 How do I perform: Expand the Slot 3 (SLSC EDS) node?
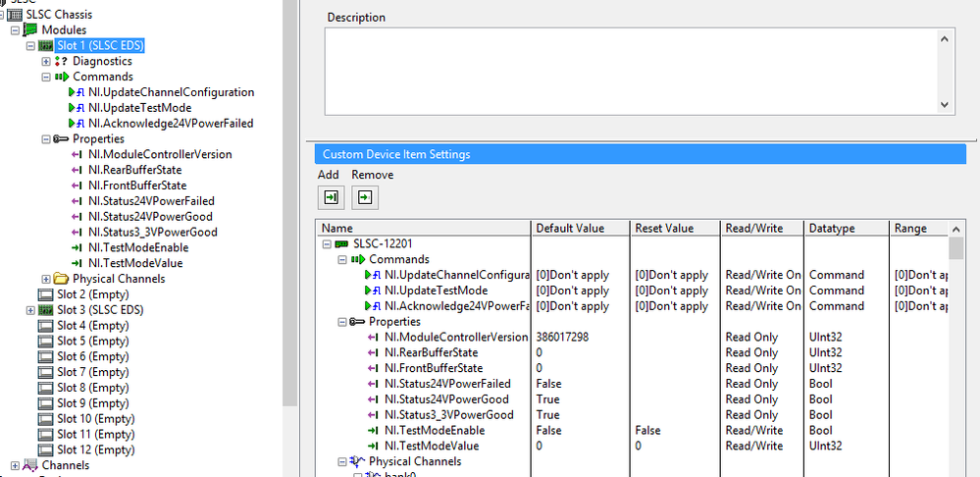30,310
